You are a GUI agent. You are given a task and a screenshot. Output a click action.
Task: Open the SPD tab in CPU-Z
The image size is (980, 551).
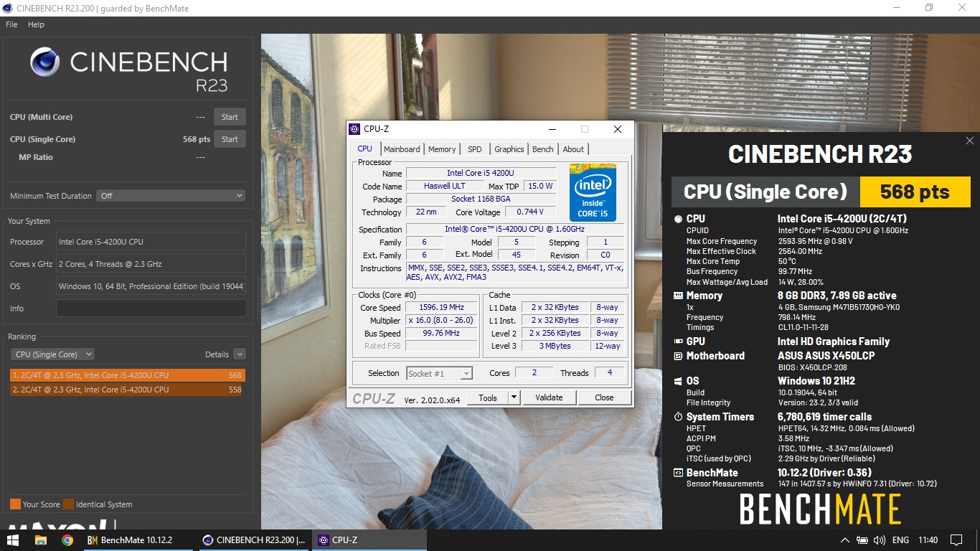pos(475,149)
